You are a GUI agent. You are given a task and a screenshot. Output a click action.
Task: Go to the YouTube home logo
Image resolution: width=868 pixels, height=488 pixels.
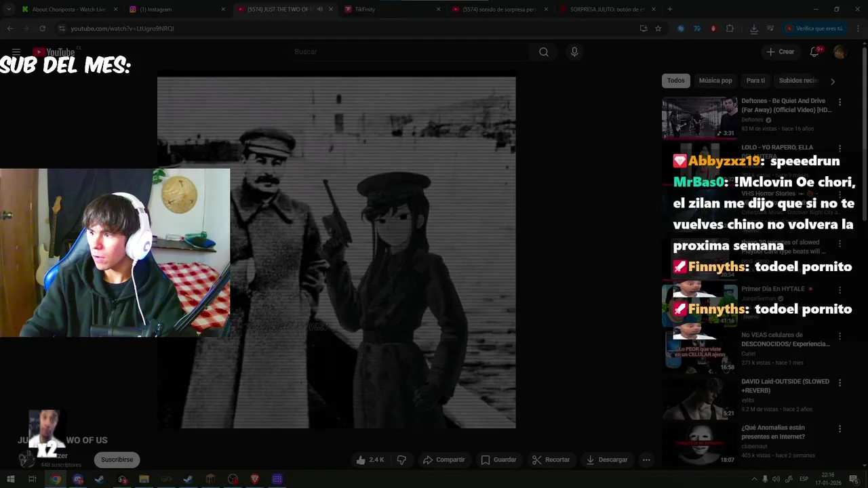pos(54,52)
